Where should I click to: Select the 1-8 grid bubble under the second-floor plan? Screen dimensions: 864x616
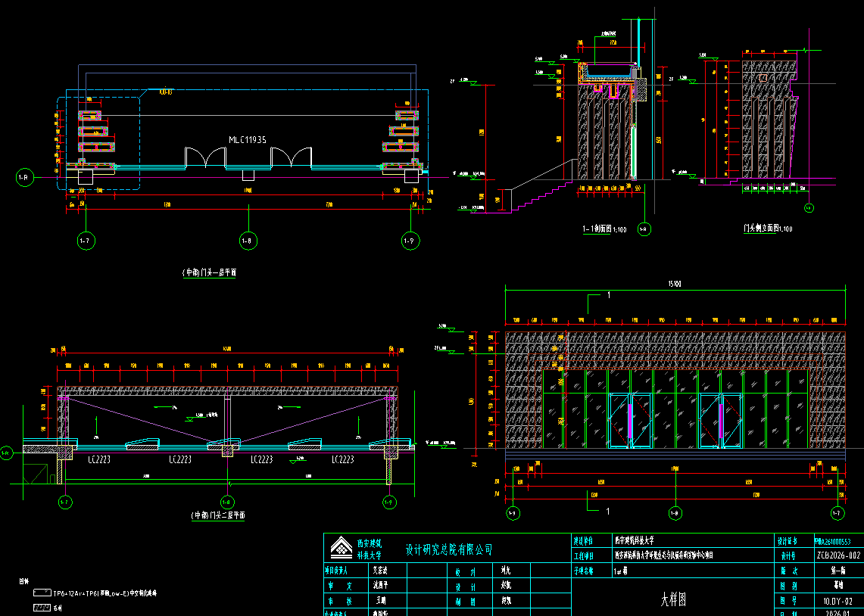click(226, 502)
